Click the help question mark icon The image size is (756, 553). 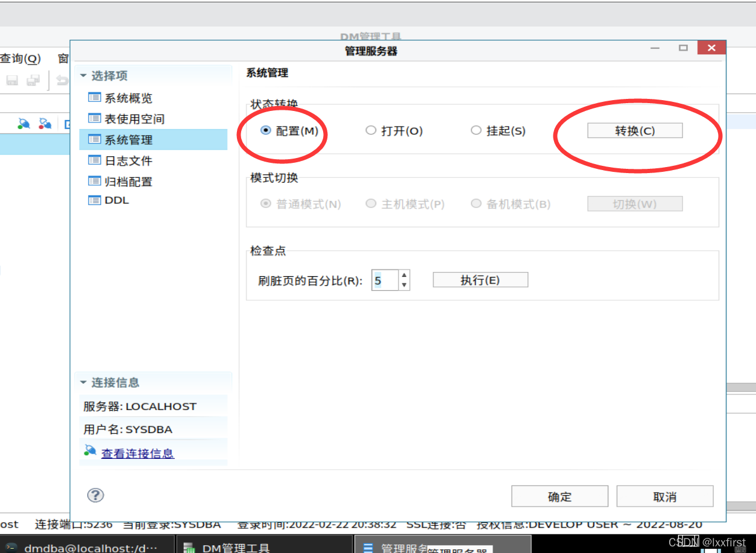96,495
